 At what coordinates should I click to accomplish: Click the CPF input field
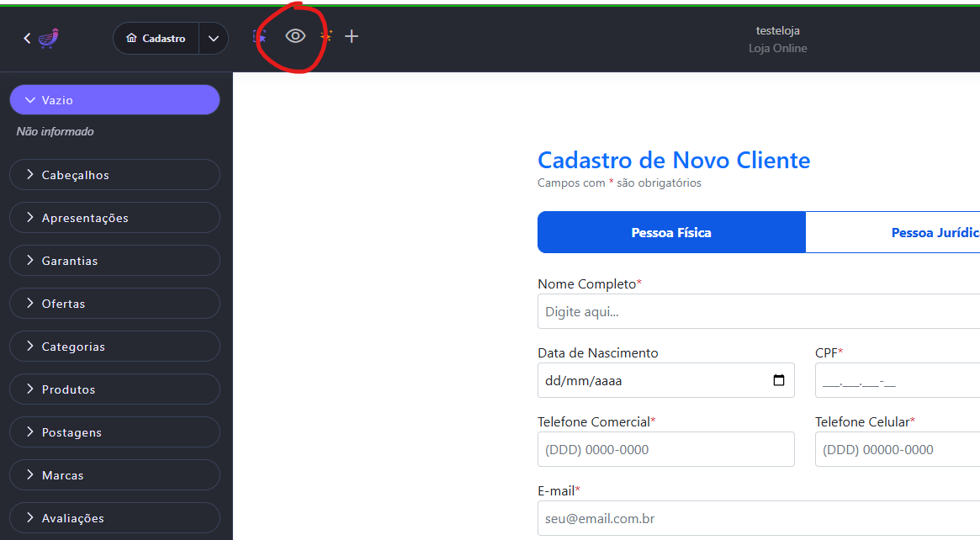(897, 380)
